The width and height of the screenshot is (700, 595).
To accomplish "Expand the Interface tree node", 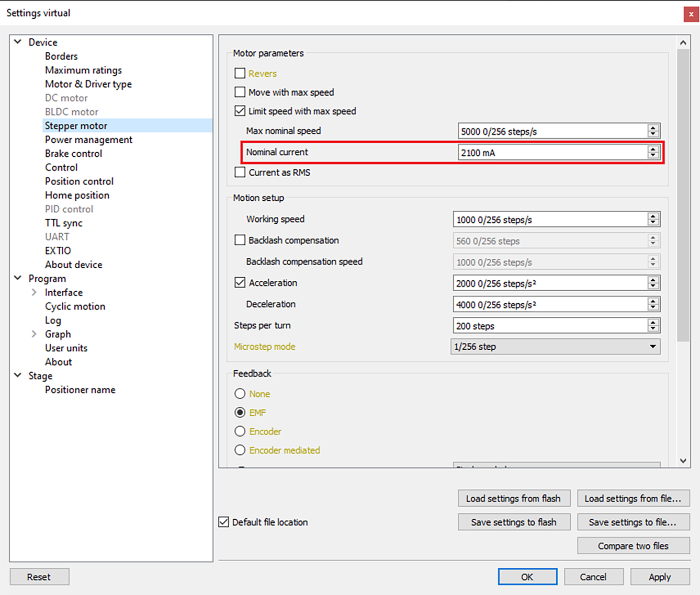I will (x=34, y=292).
